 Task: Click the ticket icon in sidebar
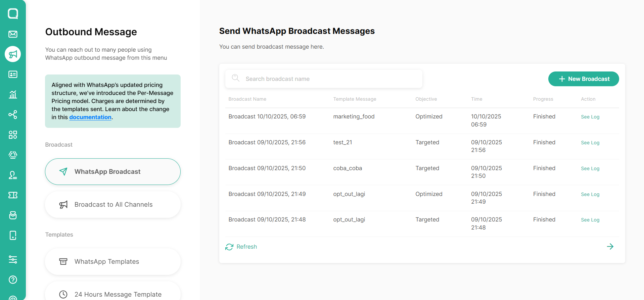(13, 195)
